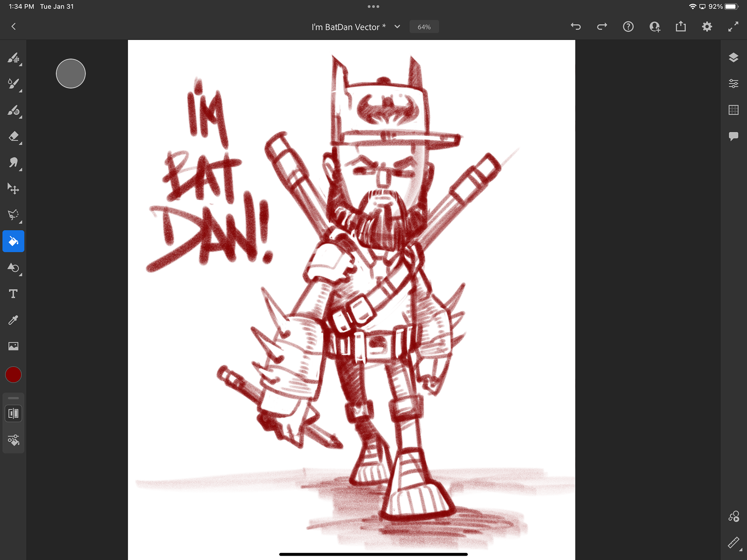Open Layer properties panel

click(x=733, y=84)
